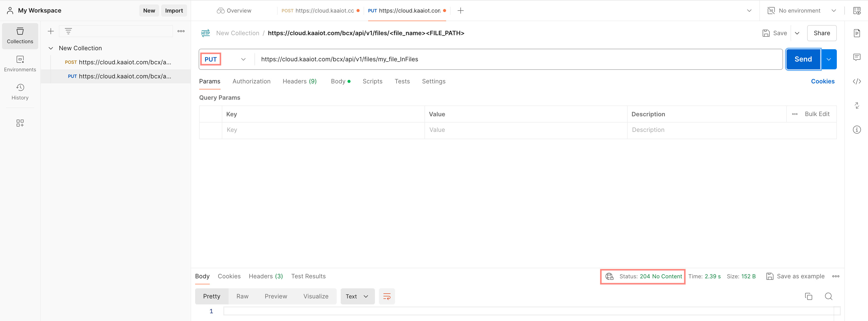Open the Authorization request tab
This screenshot has width=868, height=321.
pos(251,81)
